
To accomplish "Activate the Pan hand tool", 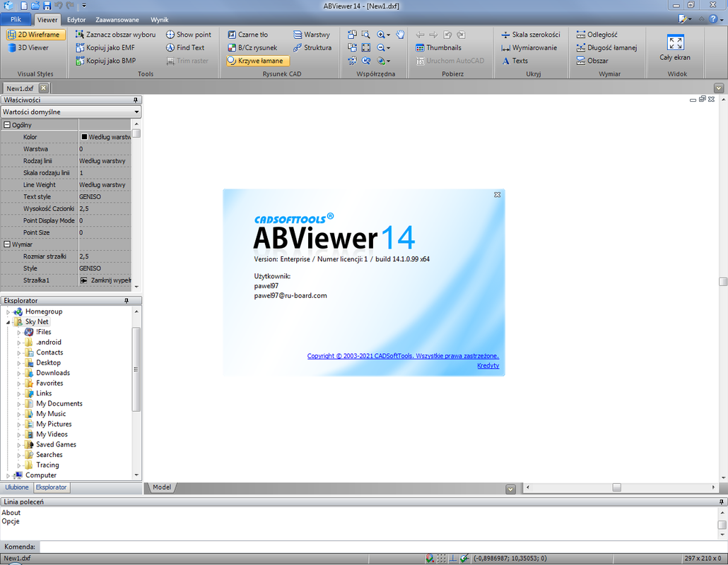I will 400,35.
